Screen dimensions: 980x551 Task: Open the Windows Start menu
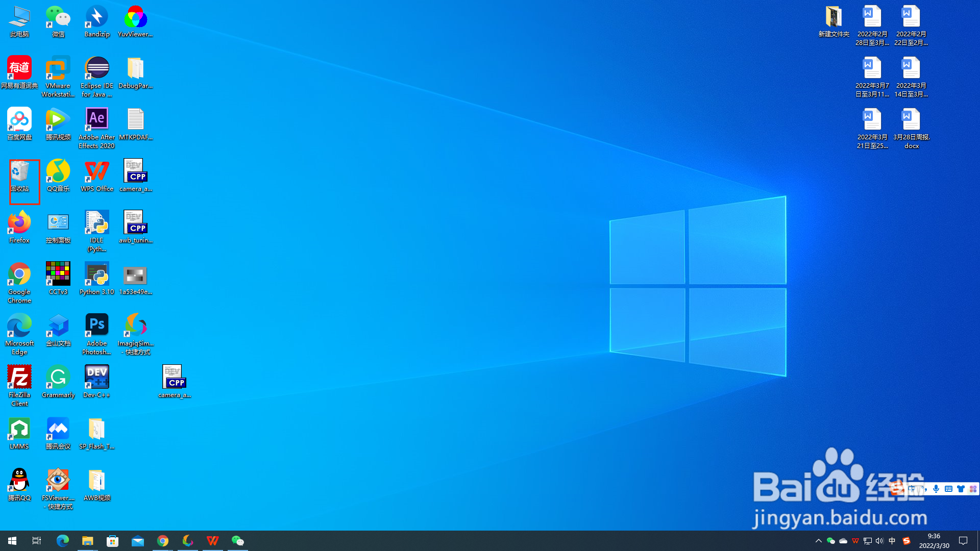(12, 541)
